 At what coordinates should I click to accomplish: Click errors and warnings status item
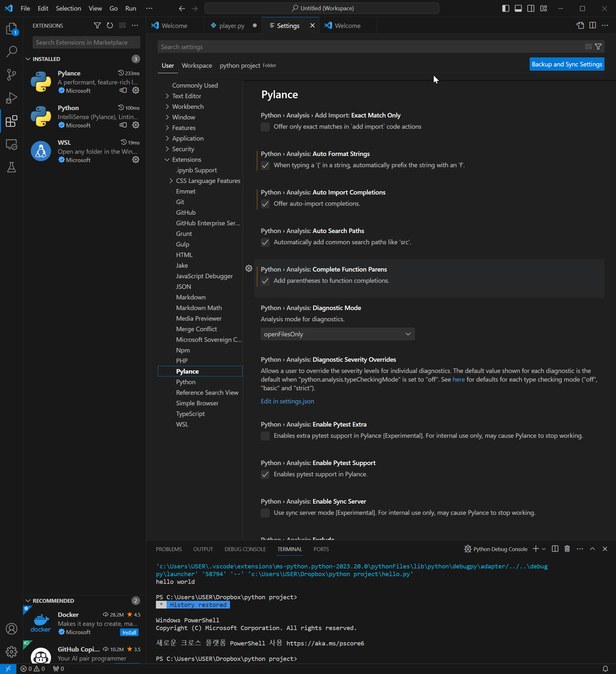(32, 669)
